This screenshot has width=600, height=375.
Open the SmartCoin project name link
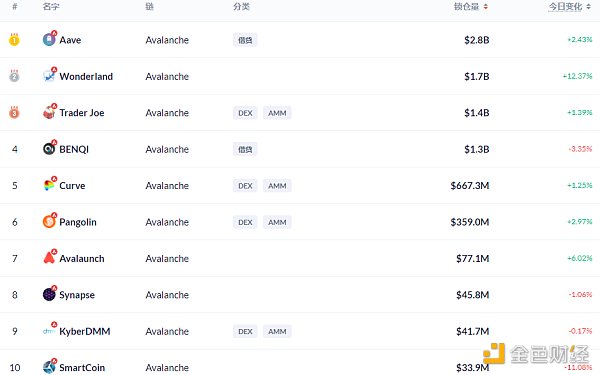82,368
